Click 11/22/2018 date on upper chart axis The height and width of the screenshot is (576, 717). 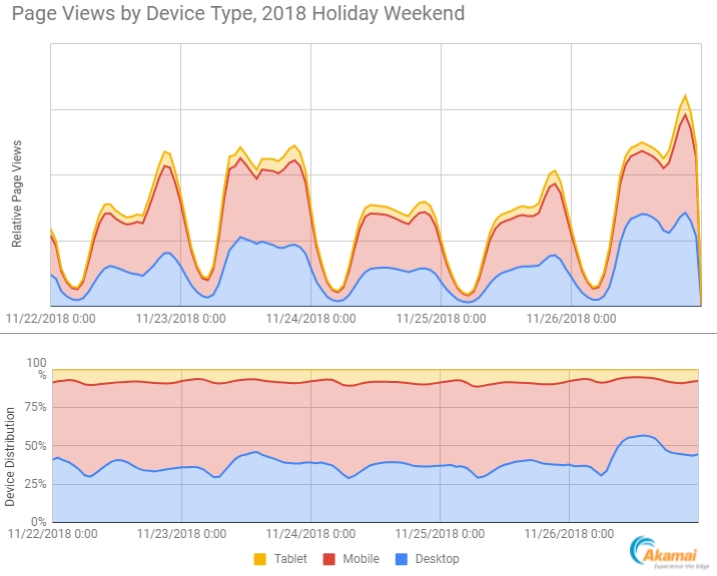pos(51,319)
